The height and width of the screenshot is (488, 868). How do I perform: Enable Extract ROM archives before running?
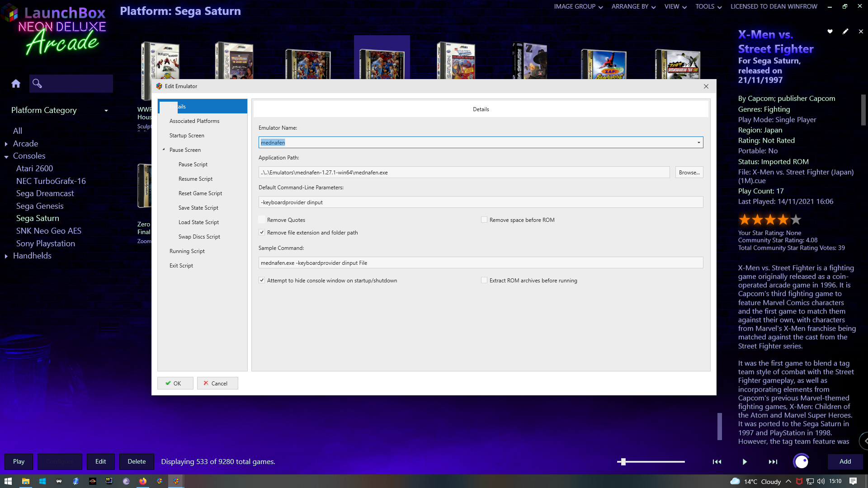(484, 280)
